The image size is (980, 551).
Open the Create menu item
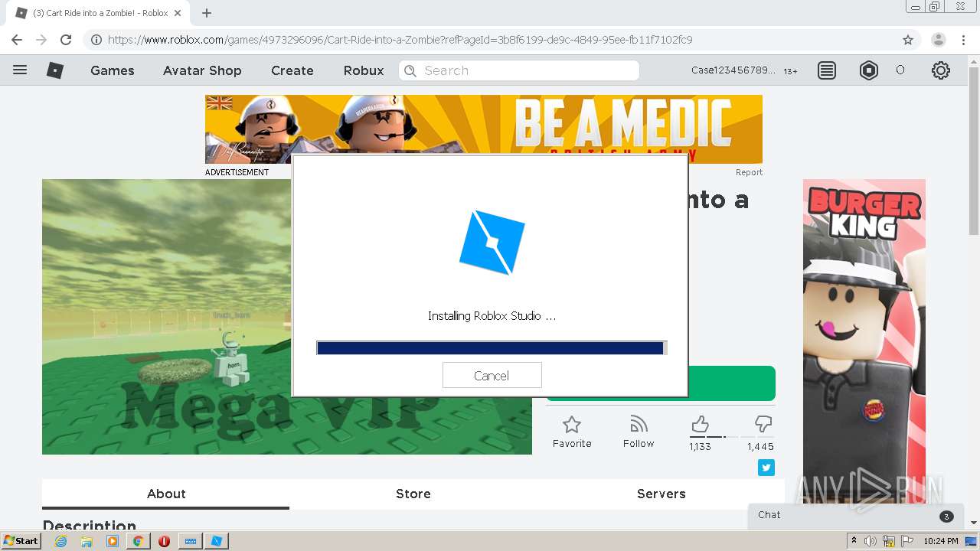(x=292, y=70)
